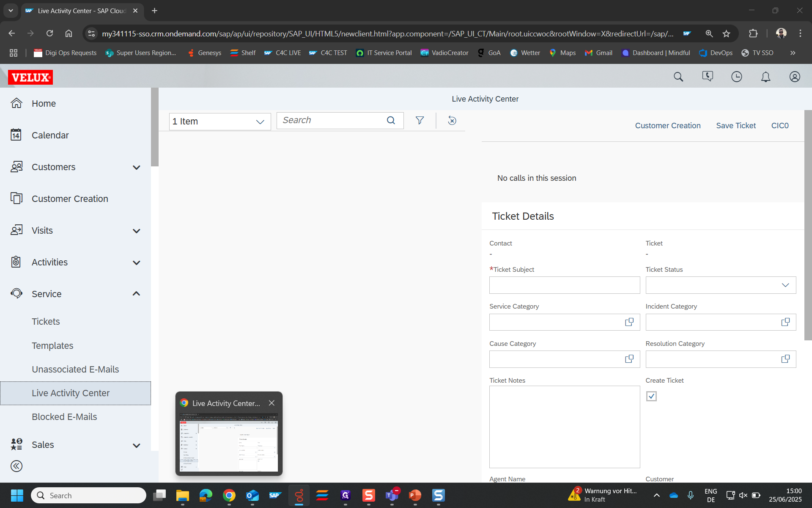
Task: Show hidden system tray icons
Action: [x=656, y=495]
